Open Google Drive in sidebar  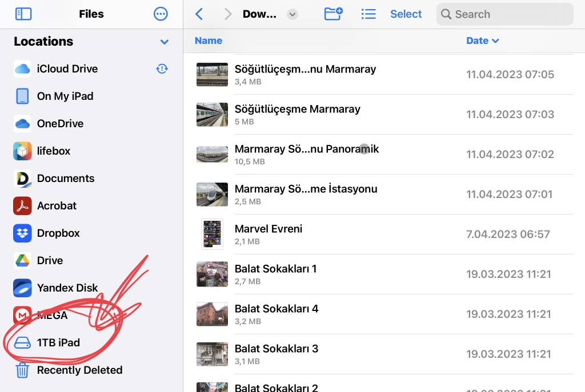pyautogui.click(x=50, y=261)
